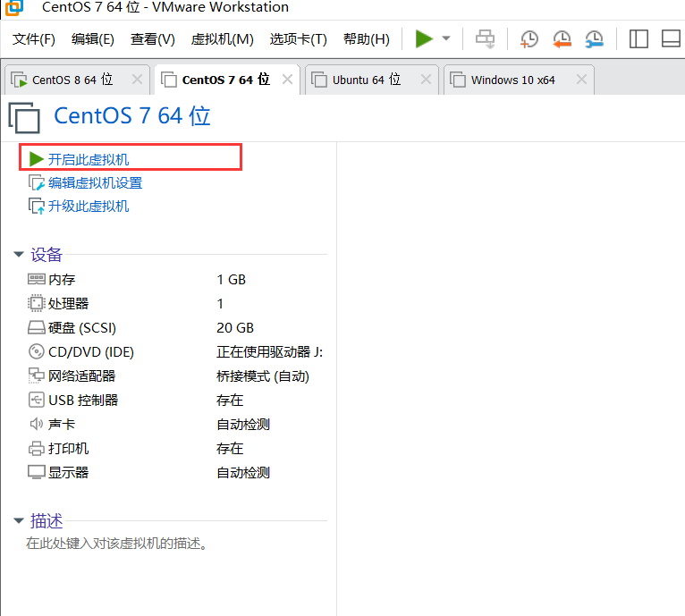Click the 设备 section heading
685x616 pixels.
coord(47,254)
